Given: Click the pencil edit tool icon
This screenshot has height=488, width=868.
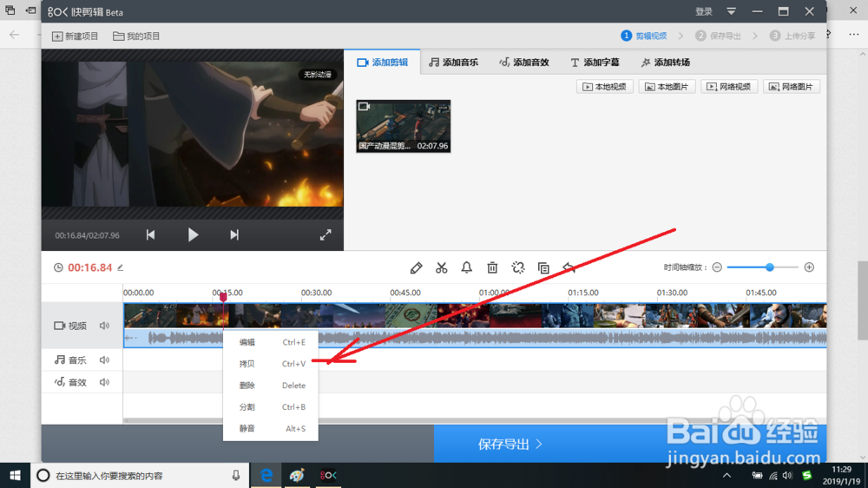Looking at the screenshot, I should (x=416, y=268).
